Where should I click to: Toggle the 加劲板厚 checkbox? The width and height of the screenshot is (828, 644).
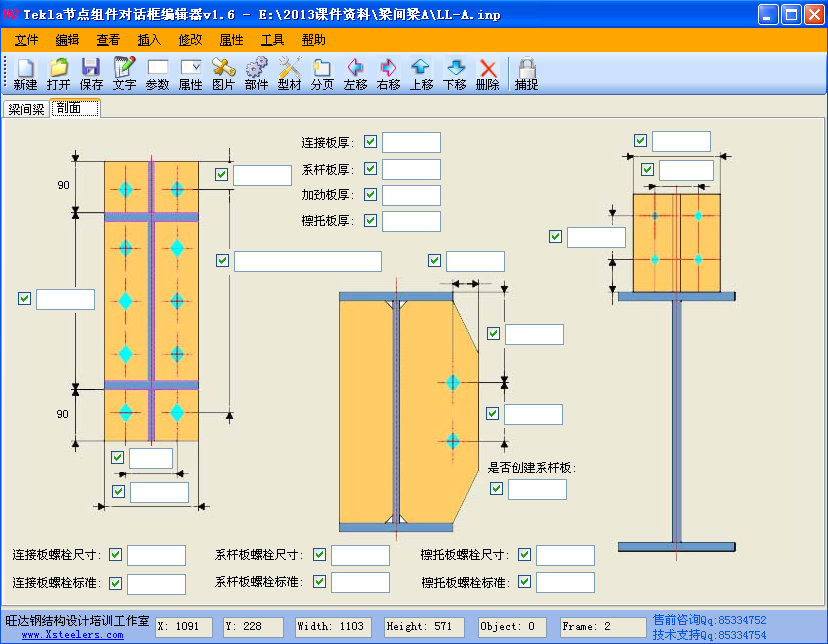point(371,194)
